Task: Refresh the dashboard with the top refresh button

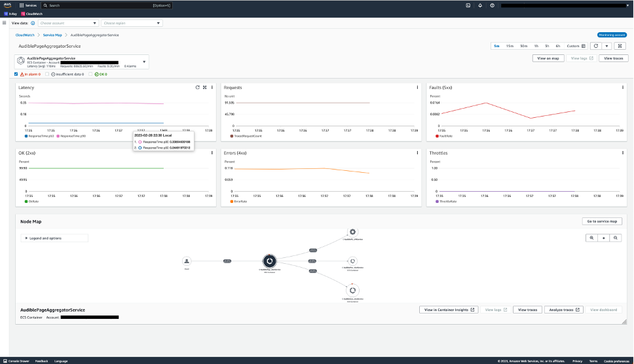Action: pyautogui.click(x=595, y=46)
